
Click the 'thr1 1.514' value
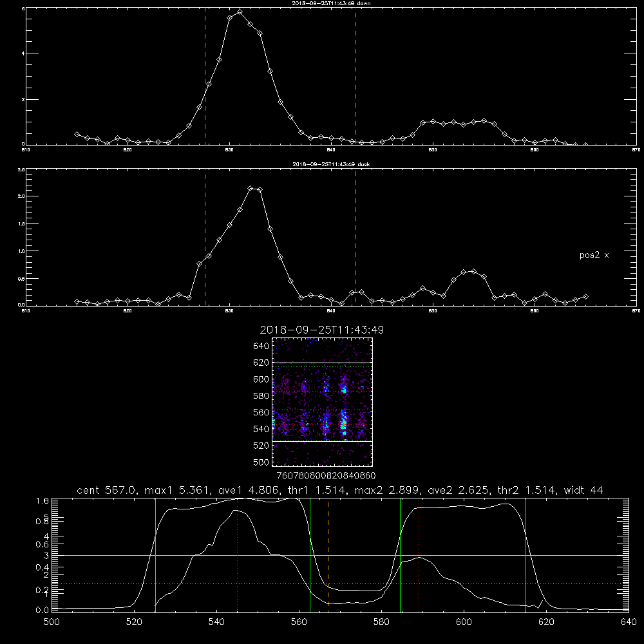point(317,490)
